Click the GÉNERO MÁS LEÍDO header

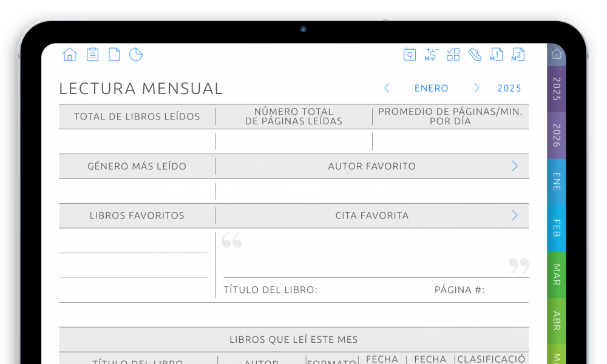tap(137, 166)
